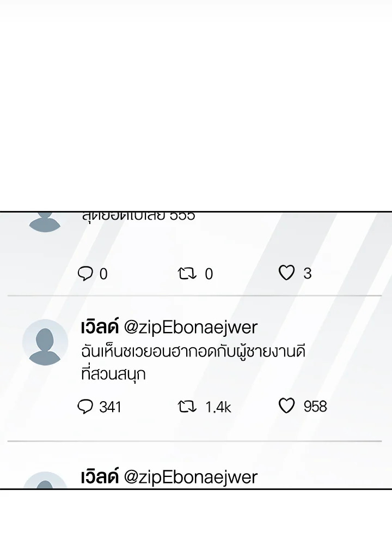Click the 1.4k retweet count
Viewport: 392px width, 544px height.
pyautogui.click(x=218, y=407)
